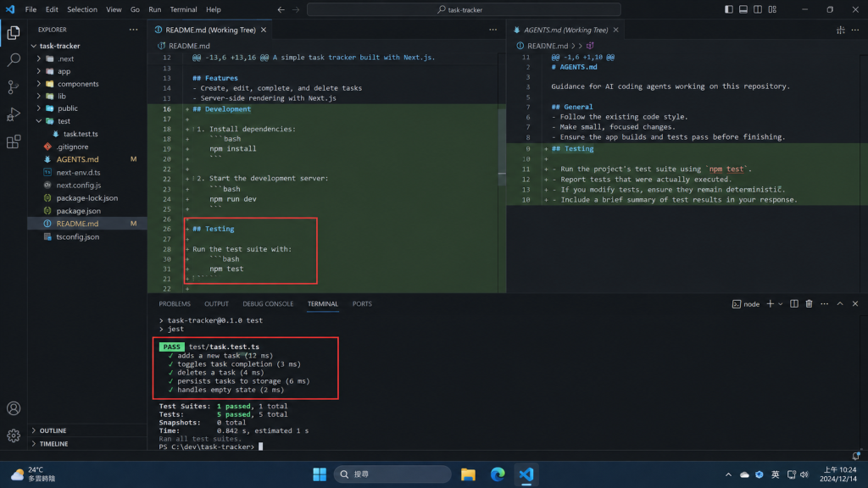868x488 pixels.
Task: Expand the lib folder
Action: tap(39, 97)
